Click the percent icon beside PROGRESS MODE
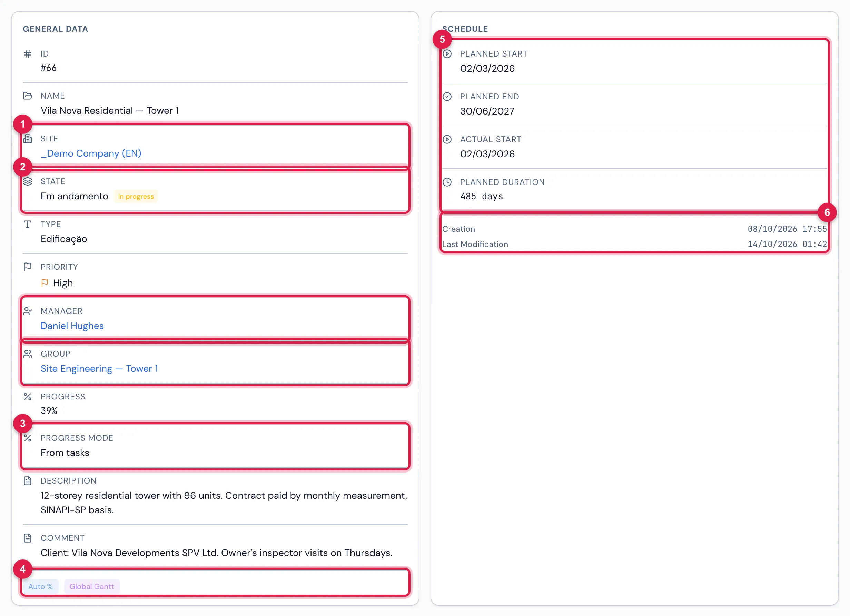850x616 pixels. coord(27,438)
